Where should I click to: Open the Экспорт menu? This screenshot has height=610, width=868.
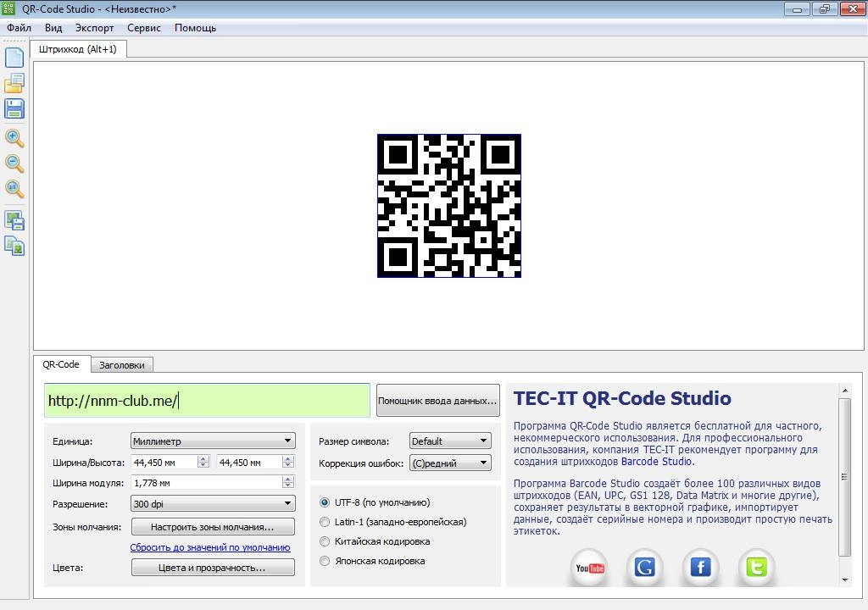click(94, 28)
